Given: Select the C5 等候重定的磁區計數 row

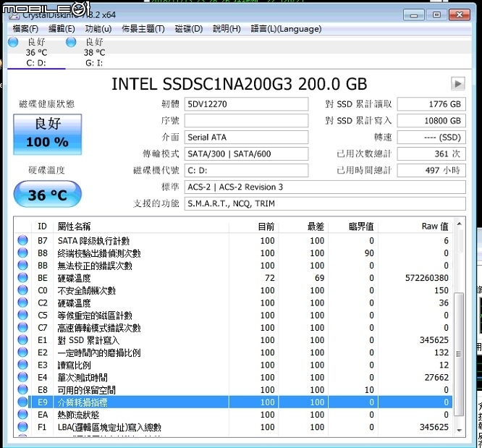Looking at the screenshot, I should 233,315.
